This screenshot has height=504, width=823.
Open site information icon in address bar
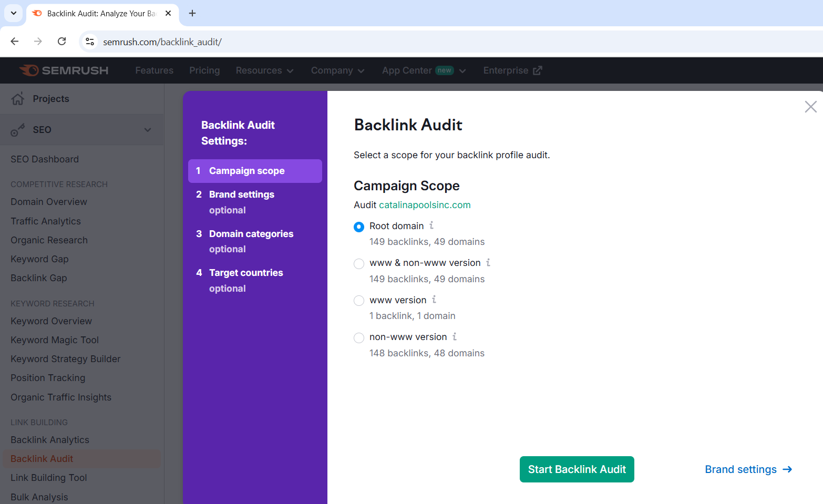(x=90, y=42)
